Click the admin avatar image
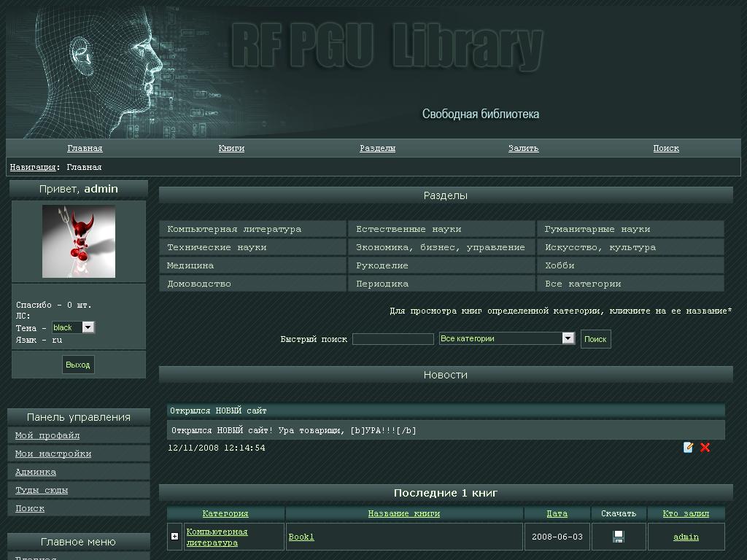 pyautogui.click(x=79, y=241)
